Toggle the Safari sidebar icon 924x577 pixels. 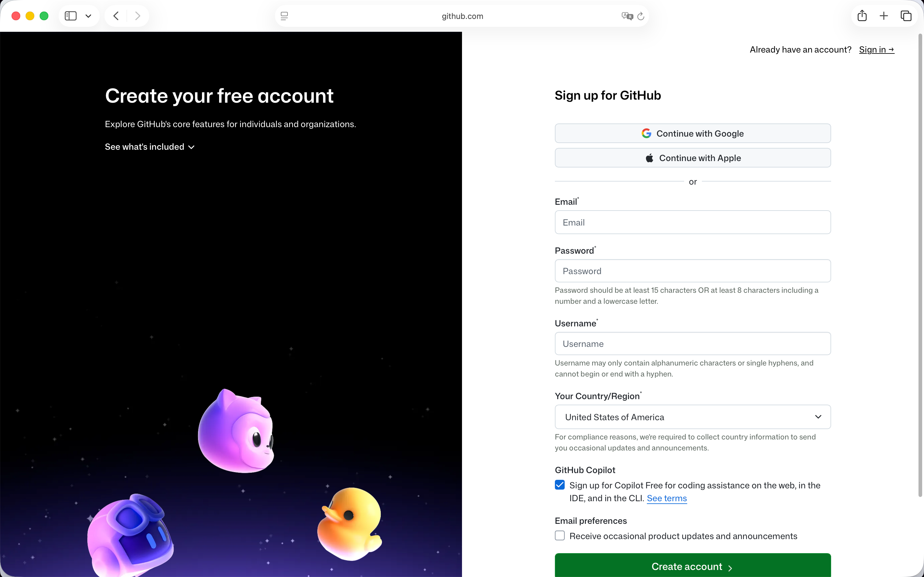tap(71, 16)
